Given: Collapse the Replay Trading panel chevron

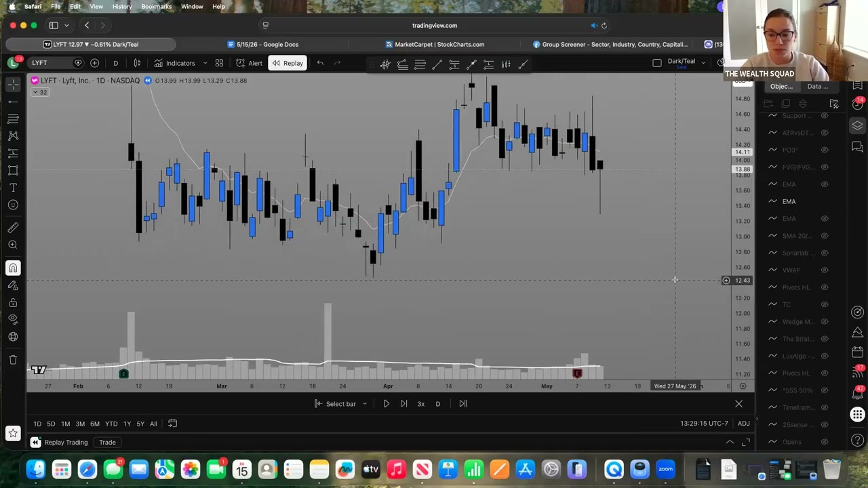Looking at the screenshot, I should [730, 443].
